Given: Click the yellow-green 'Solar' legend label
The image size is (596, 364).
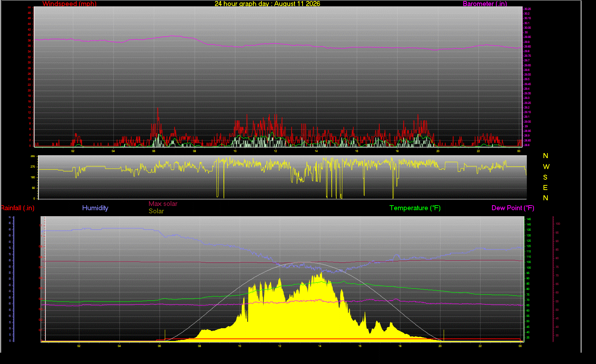Looking at the screenshot, I should [156, 211].
